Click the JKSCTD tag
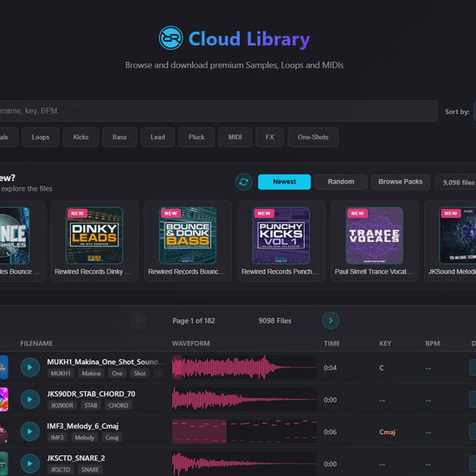 tap(61, 470)
